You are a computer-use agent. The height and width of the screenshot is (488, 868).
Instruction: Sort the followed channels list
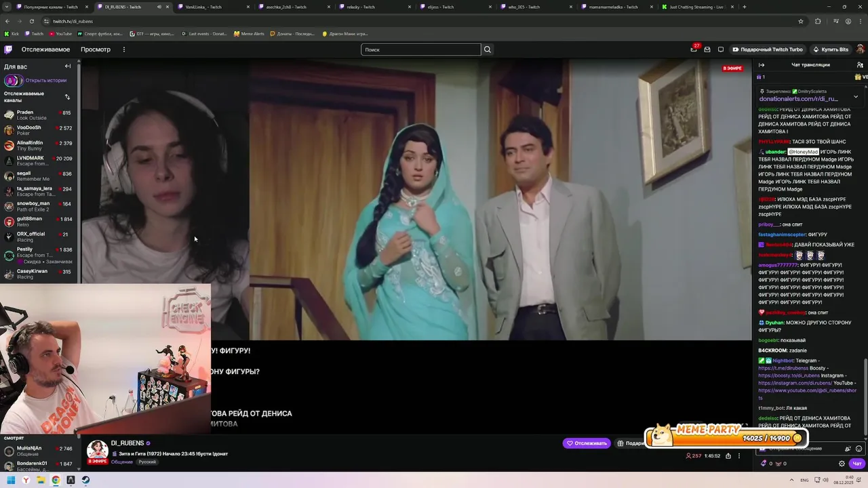(x=67, y=97)
